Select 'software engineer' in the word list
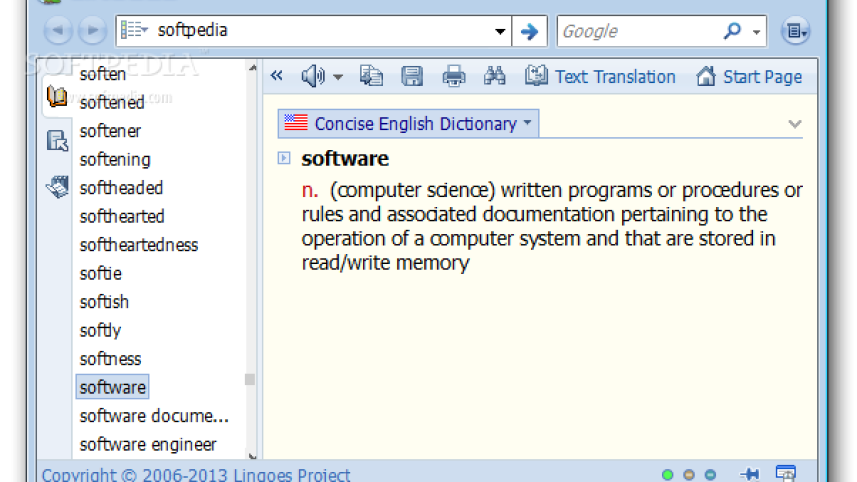Screen dimensions: 857x482 pos(148,444)
